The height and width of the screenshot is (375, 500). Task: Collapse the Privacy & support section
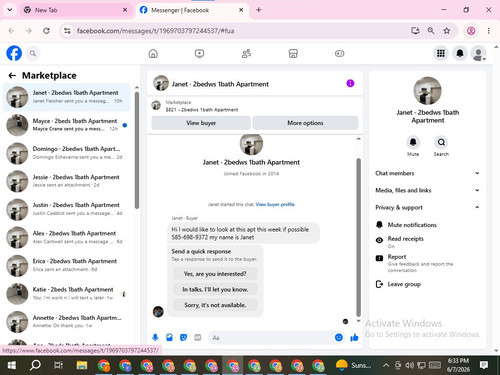point(427,207)
